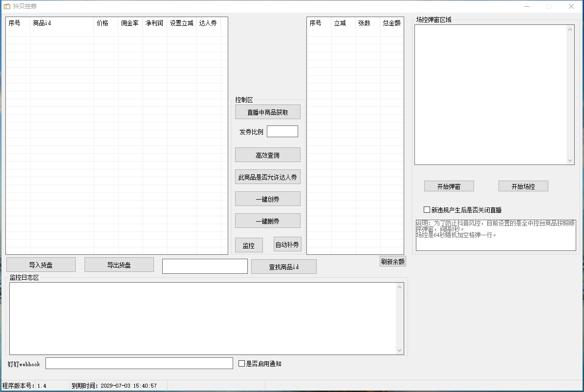
Task: Click the 高效查佣 button
Action: coord(267,155)
